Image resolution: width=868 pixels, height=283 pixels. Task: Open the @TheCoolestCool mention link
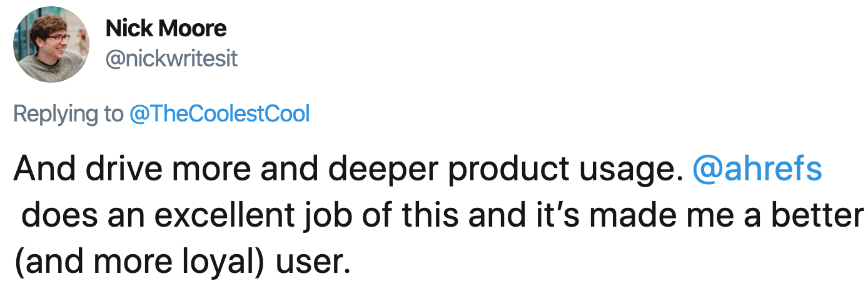pos(219,114)
